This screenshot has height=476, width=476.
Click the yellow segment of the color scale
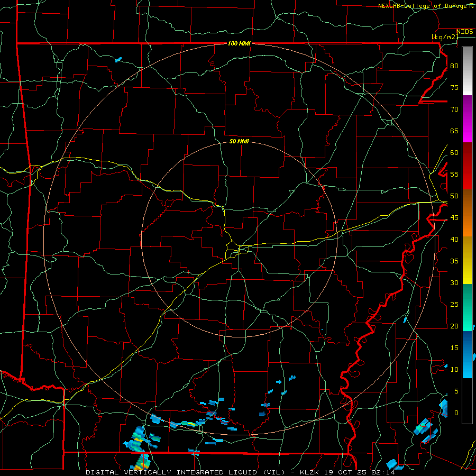pyautogui.click(x=467, y=260)
